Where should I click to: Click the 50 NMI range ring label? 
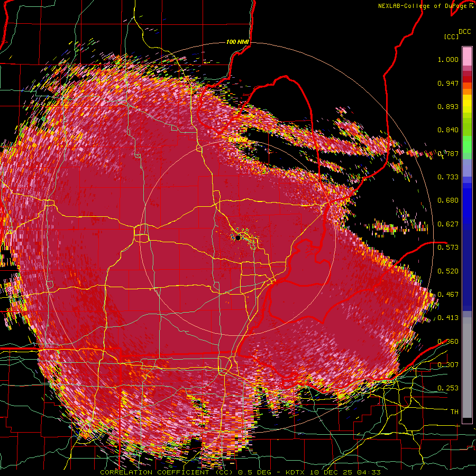click(237, 140)
